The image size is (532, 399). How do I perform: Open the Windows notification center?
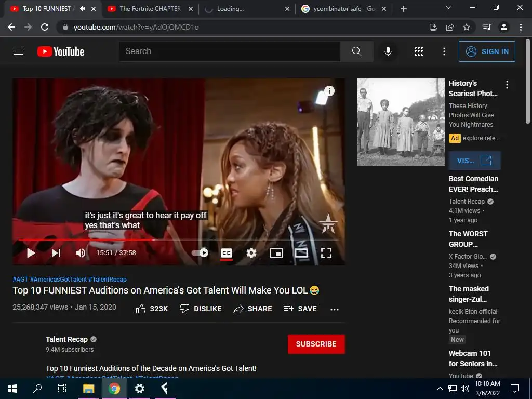tap(515, 389)
